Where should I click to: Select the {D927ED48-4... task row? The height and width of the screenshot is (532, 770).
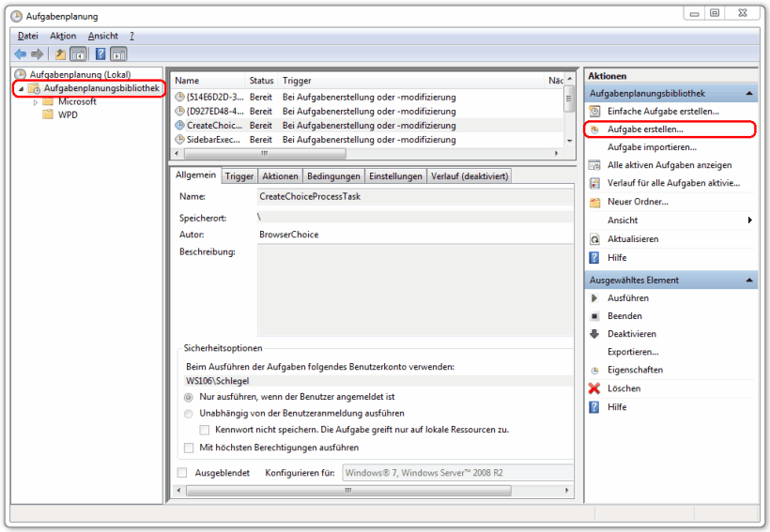click(x=368, y=112)
